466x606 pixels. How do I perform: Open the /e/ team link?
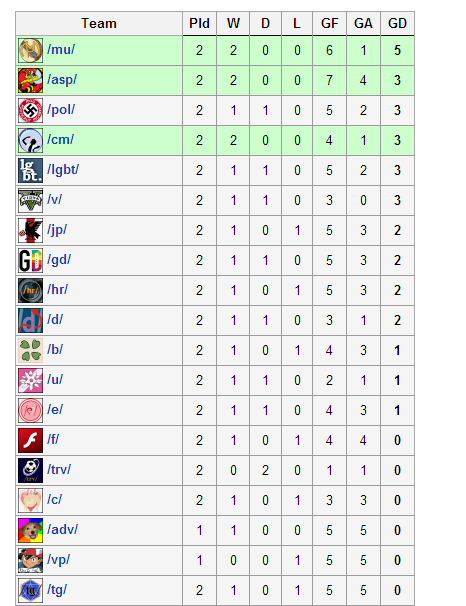coord(55,409)
